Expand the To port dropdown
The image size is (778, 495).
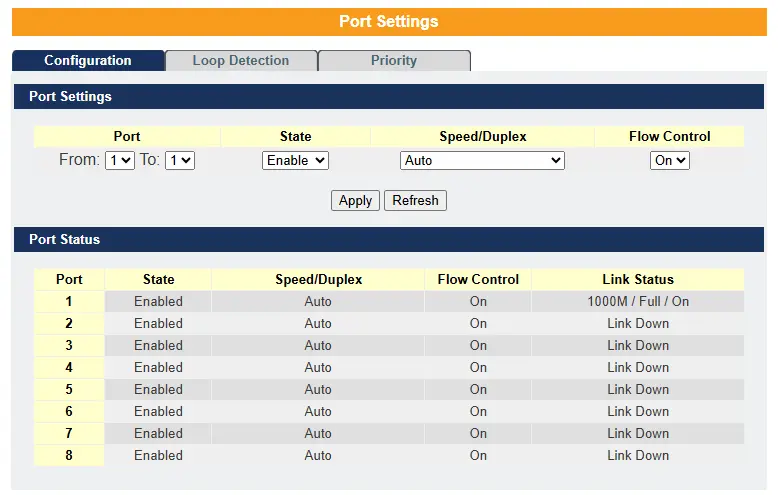(x=180, y=160)
